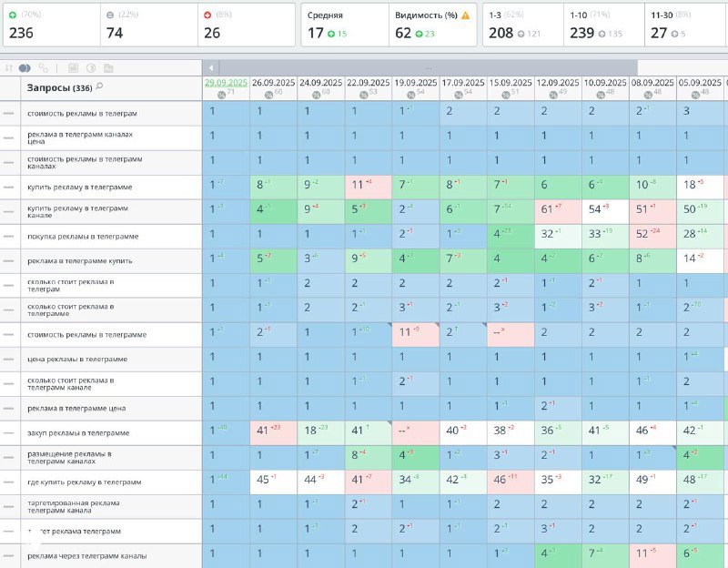This screenshot has height=568, width=728.
Task: Click the link/group toolbar icon
Action: (x=43, y=67)
